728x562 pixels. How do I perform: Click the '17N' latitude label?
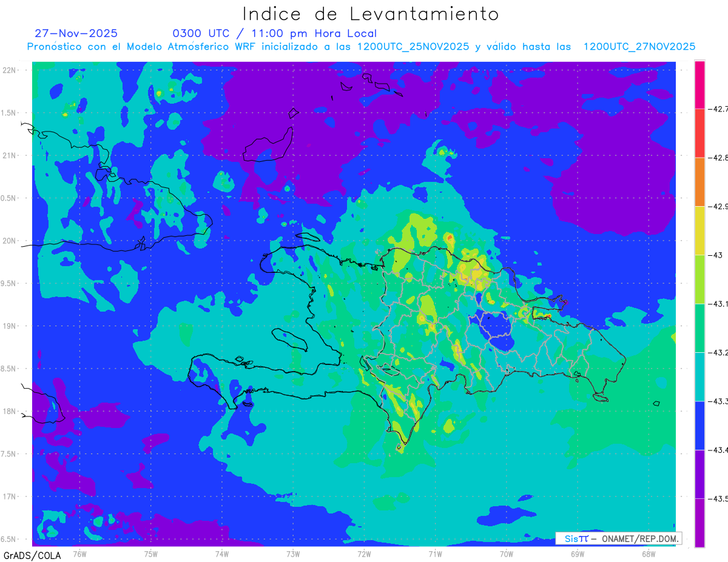coord(10,497)
